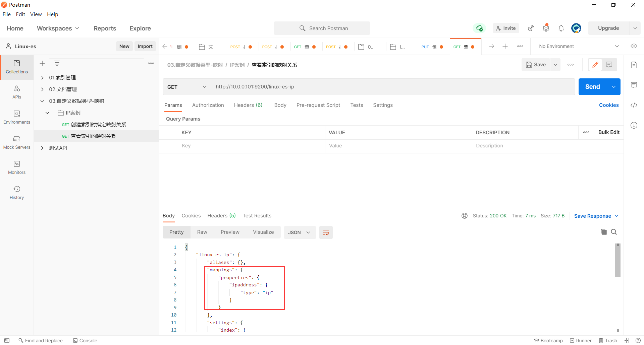
Task: Open the Save options dropdown arrow
Action: tap(555, 65)
